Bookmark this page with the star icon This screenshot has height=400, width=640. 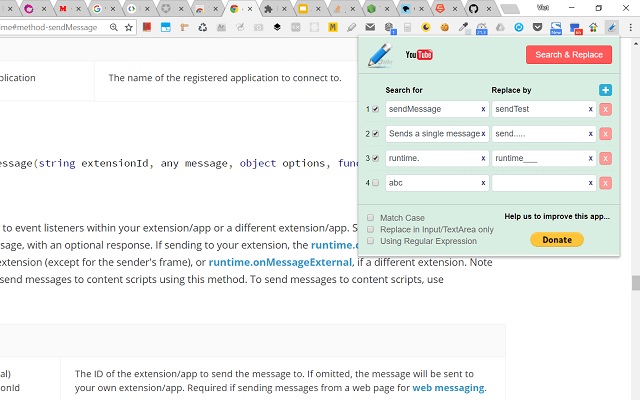point(129,27)
